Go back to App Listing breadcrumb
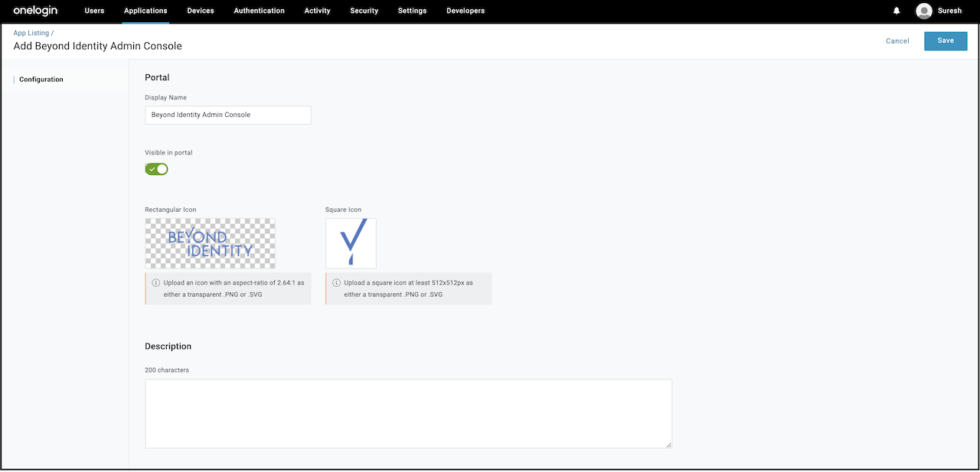 click(31, 34)
